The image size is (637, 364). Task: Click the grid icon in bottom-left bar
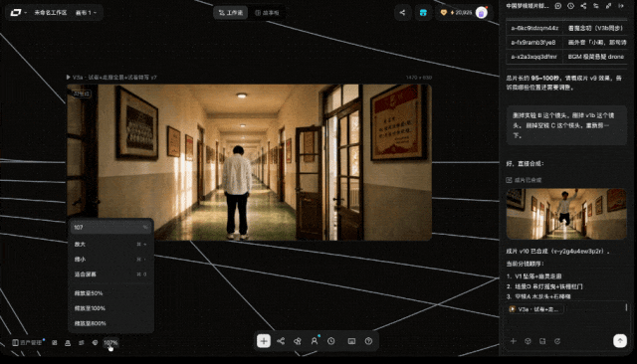55,342
